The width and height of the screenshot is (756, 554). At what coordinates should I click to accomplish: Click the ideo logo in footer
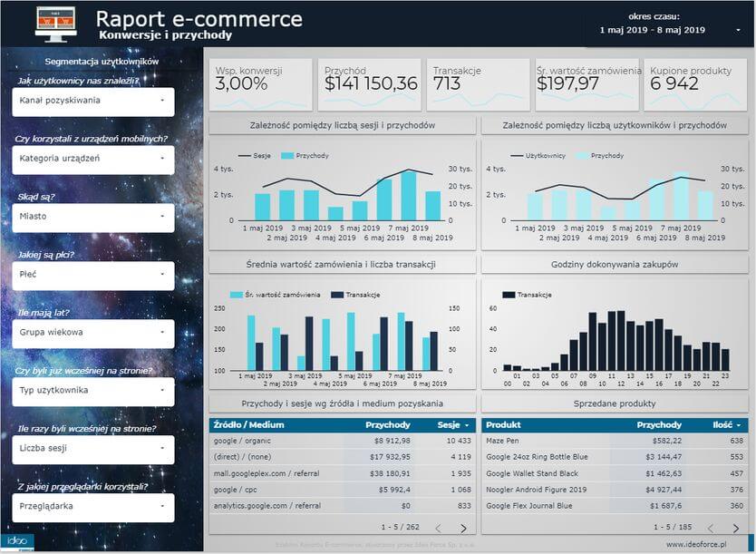(x=18, y=541)
